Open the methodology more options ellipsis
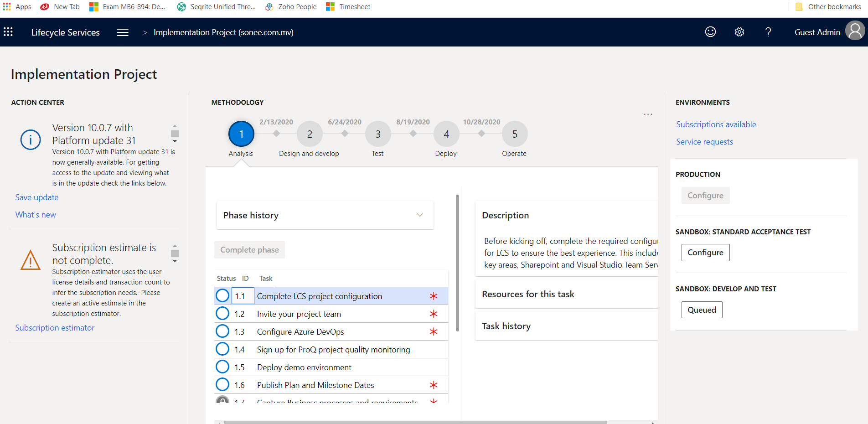The width and height of the screenshot is (868, 424). tap(648, 114)
